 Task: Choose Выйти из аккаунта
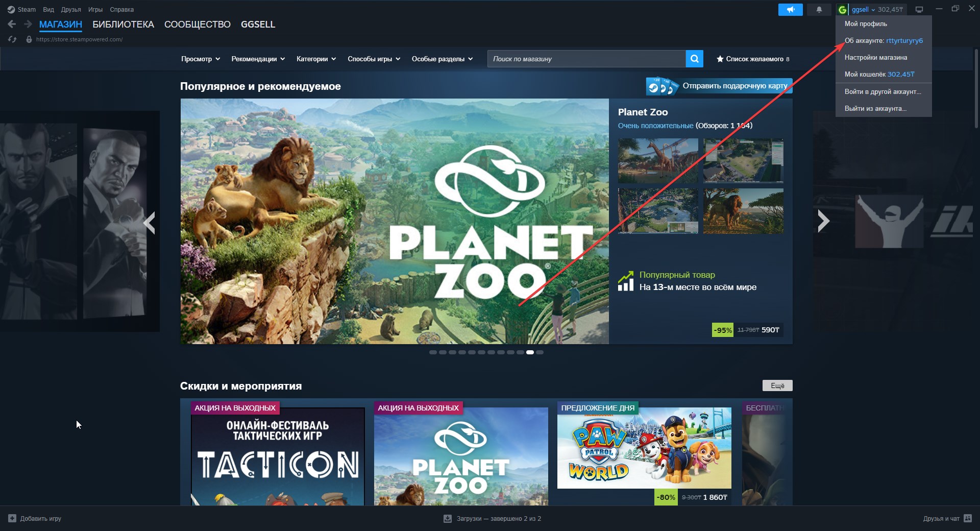(884, 108)
